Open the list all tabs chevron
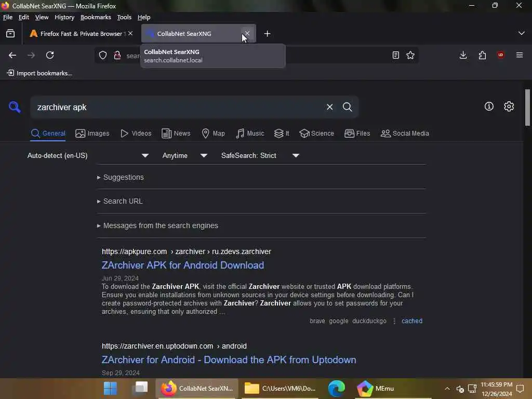Image resolution: width=532 pixels, height=399 pixels. 522,33
